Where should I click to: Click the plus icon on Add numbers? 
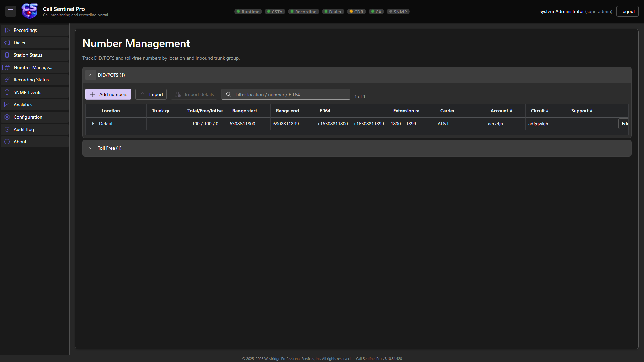click(92, 94)
